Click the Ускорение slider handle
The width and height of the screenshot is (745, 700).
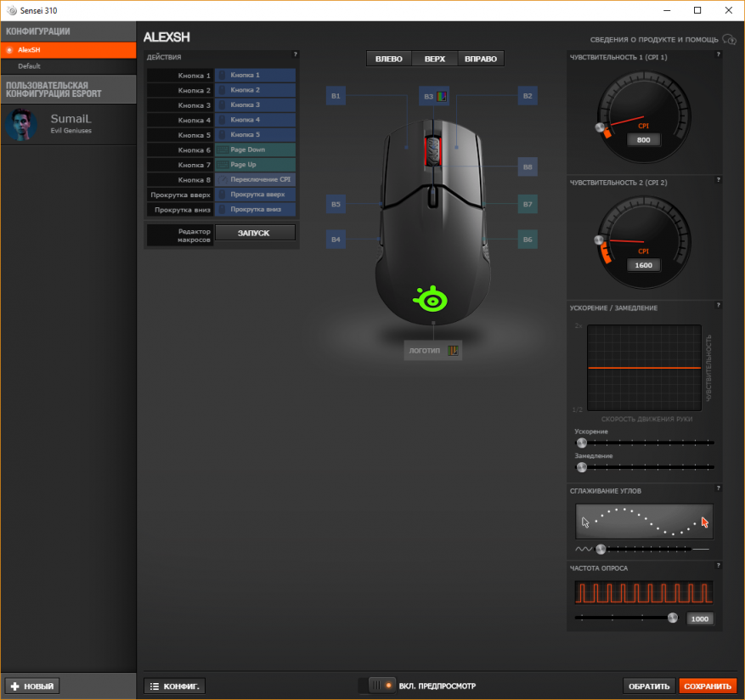582,443
